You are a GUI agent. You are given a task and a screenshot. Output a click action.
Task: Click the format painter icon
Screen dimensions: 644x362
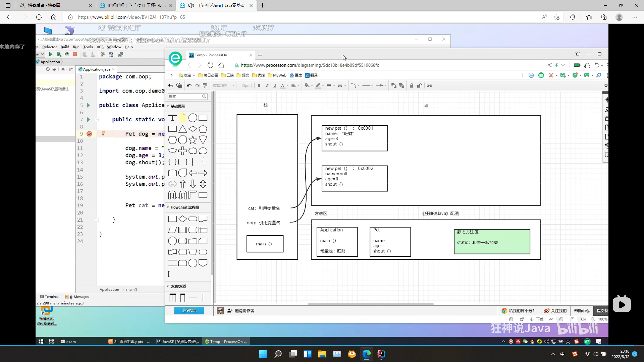point(205,85)
